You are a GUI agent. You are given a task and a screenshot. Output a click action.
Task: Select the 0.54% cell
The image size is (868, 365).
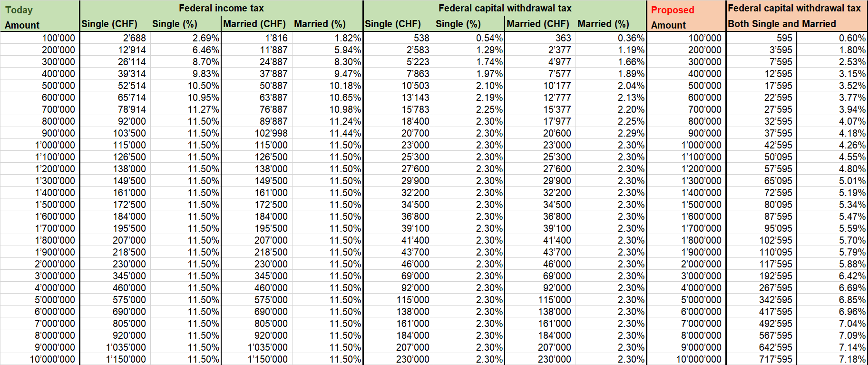tap(469, 38)
